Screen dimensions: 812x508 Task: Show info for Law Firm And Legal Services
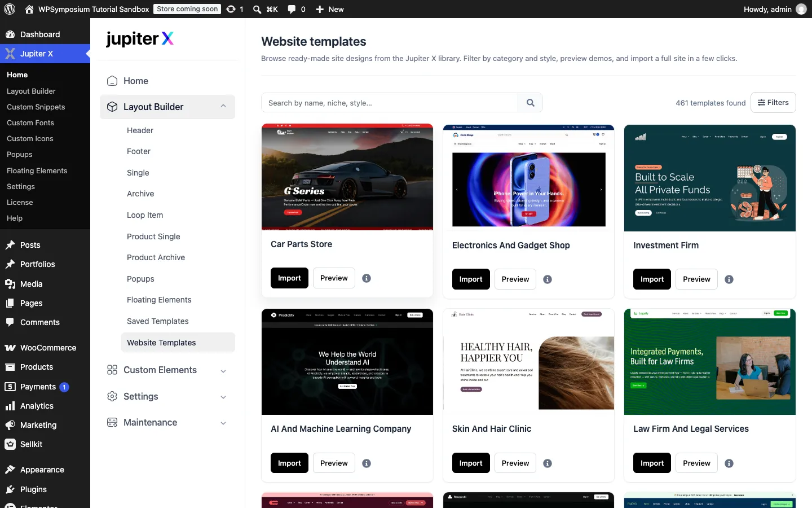pyautogui.click(x=729, y=463)
